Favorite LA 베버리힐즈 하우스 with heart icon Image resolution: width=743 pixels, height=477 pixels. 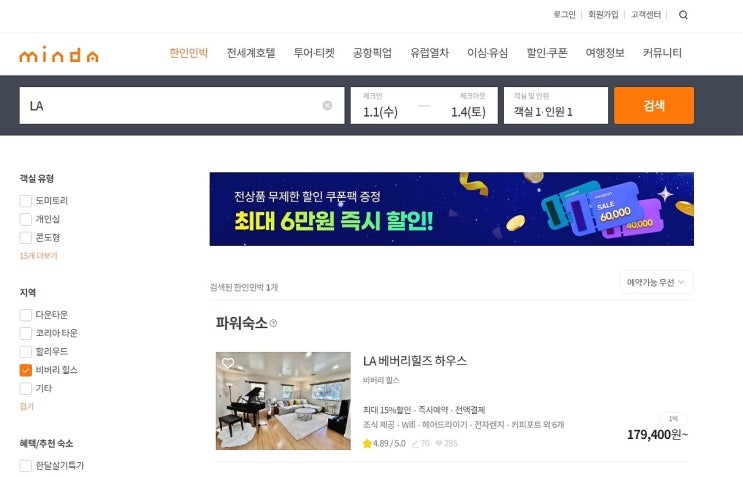point(228,363)
